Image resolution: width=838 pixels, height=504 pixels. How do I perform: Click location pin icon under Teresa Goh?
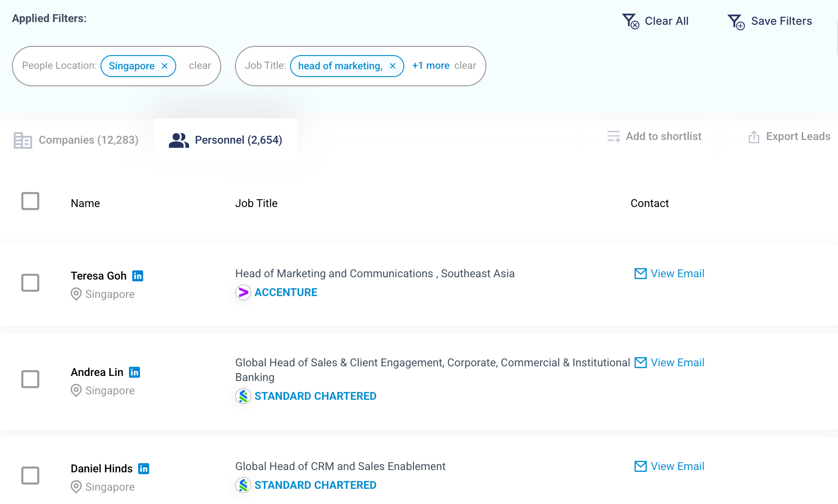[x=76, y=294]
